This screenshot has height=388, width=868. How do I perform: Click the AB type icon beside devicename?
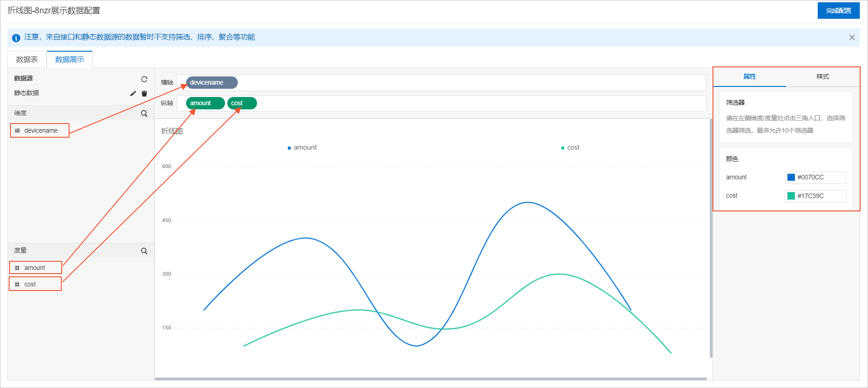(17, 130)
